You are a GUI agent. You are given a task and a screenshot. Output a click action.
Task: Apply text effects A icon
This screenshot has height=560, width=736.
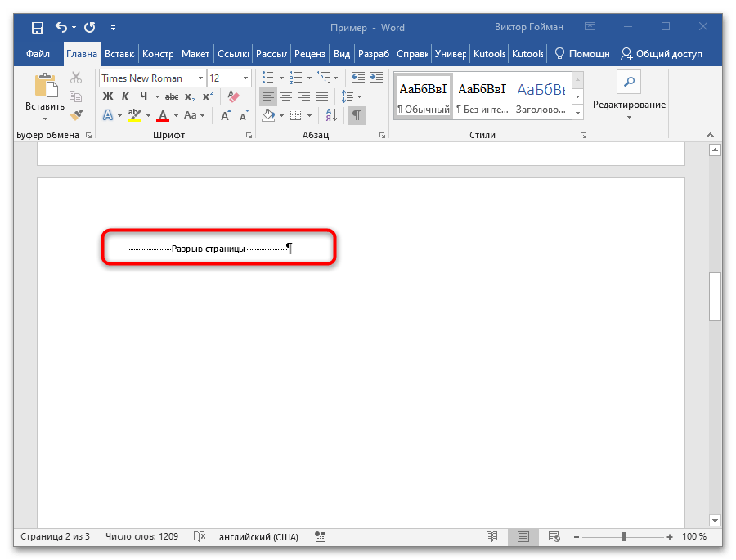pyautogui.click(x=108, y=115)
